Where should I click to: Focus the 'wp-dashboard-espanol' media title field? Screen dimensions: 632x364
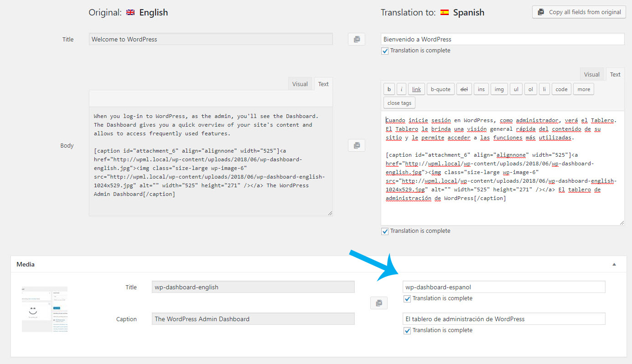pos(504,287)
